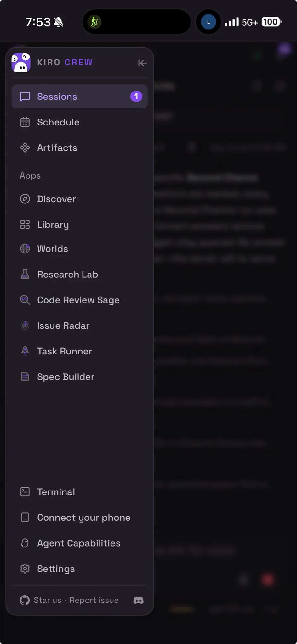The width and height of the screenshot is (297, 644).
Task: Click the Spec Builder document icon
Action: (25, 377)
